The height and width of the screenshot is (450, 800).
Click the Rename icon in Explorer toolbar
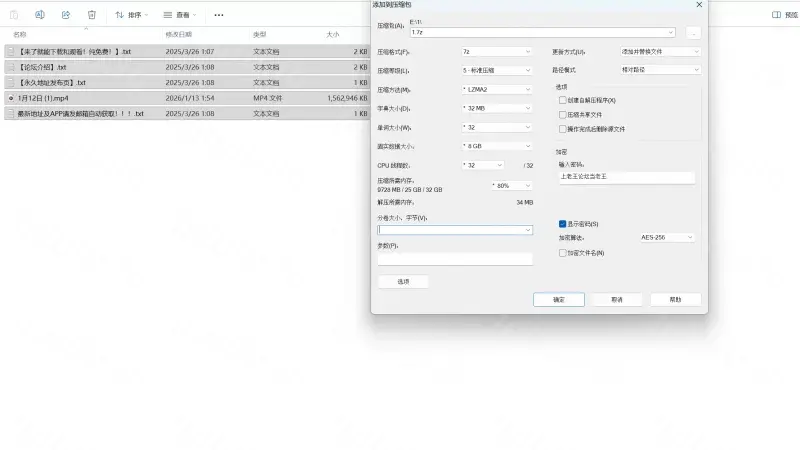pyautogui.click(x=40, y=15)
